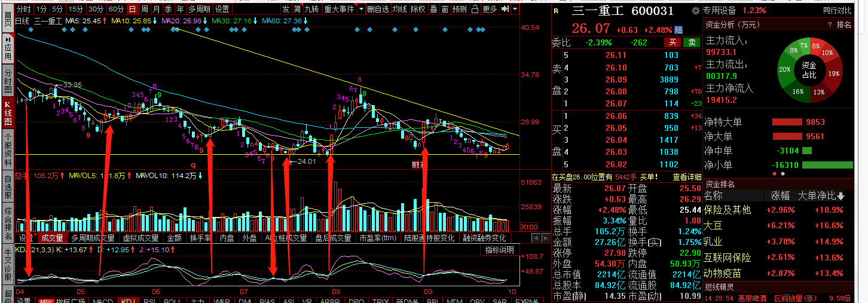
Task: Click the 发 toolbar icon
Action: coord(286,9)
